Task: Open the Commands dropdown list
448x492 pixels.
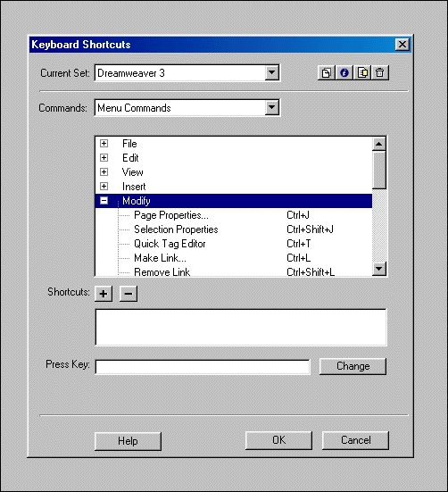Action: pos(271,108)
